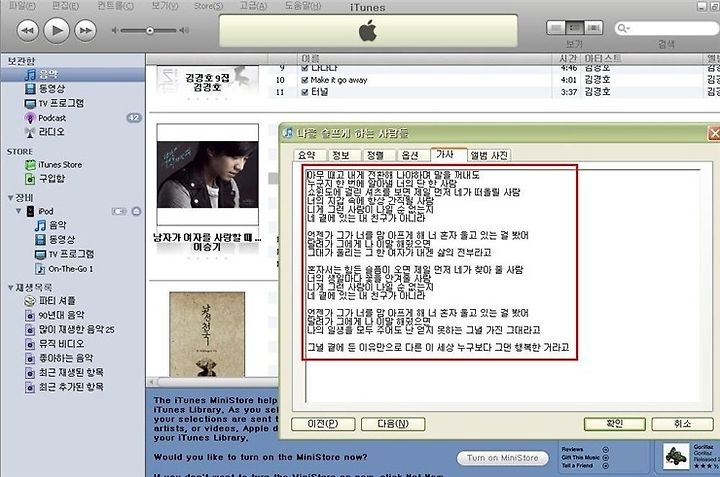Click the 김경호 9집 album artwork
This screenshot has height=477, width=720.
208,81
